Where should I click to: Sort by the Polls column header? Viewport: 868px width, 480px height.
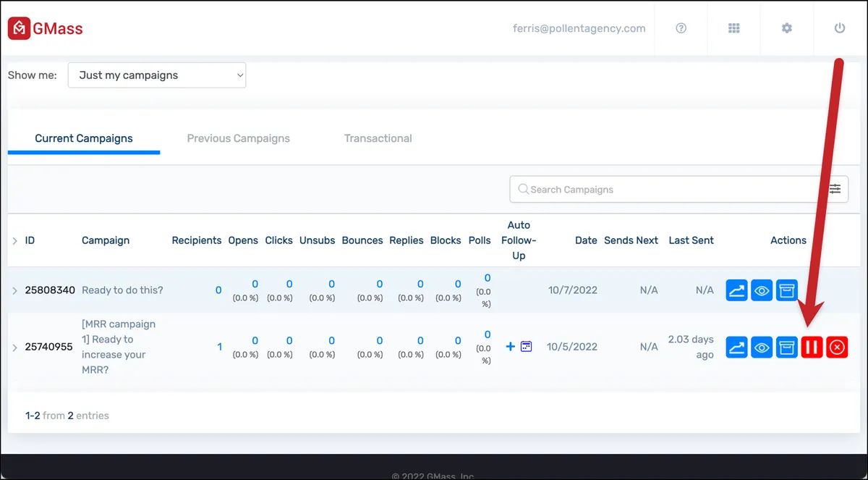pyautogui.click(x=480, y=240)
